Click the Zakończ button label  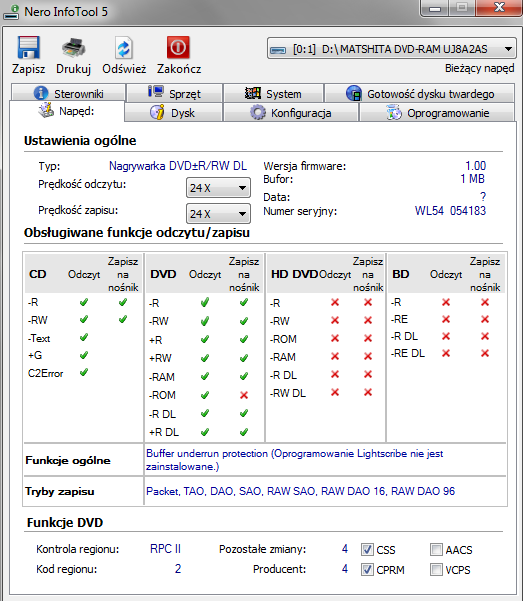point(179,69)
